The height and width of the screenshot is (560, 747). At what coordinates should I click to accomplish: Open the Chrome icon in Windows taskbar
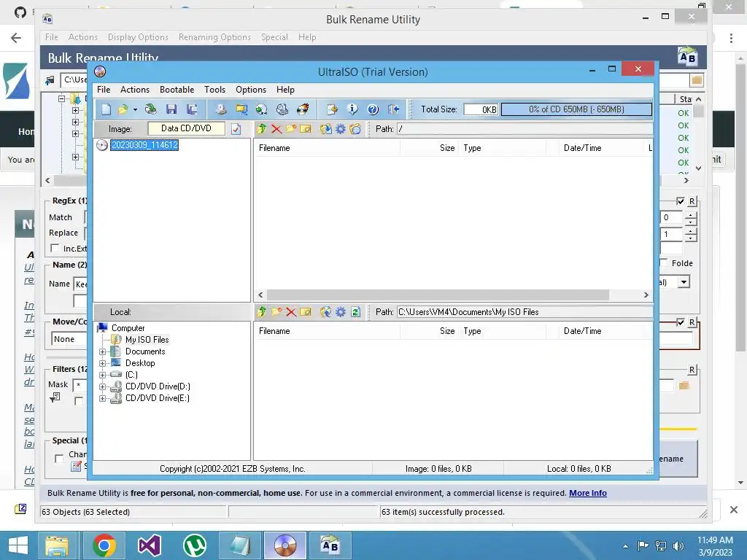104,545
